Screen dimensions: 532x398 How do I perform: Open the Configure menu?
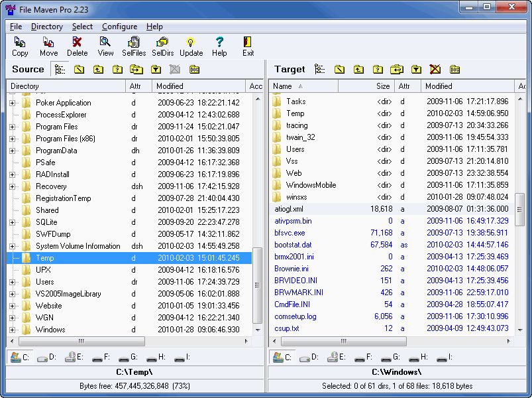click(x=120, y=27)
